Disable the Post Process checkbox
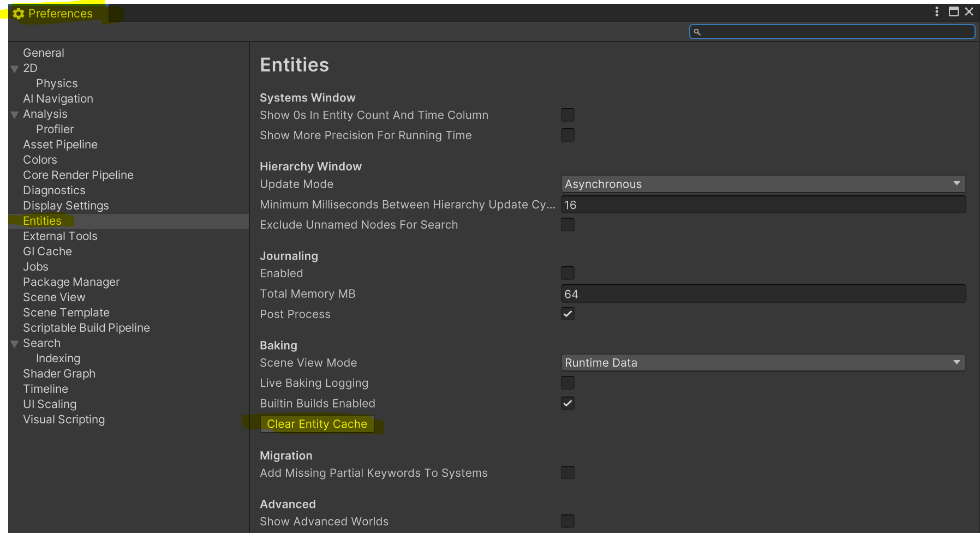The image size is (980, 533). pyautogui.click(x=567, y=314)
